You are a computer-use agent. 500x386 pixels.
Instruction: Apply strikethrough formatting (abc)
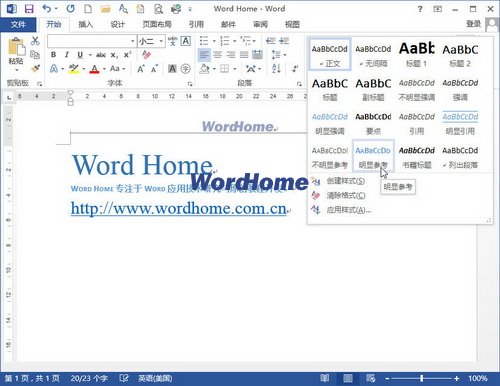101,55
